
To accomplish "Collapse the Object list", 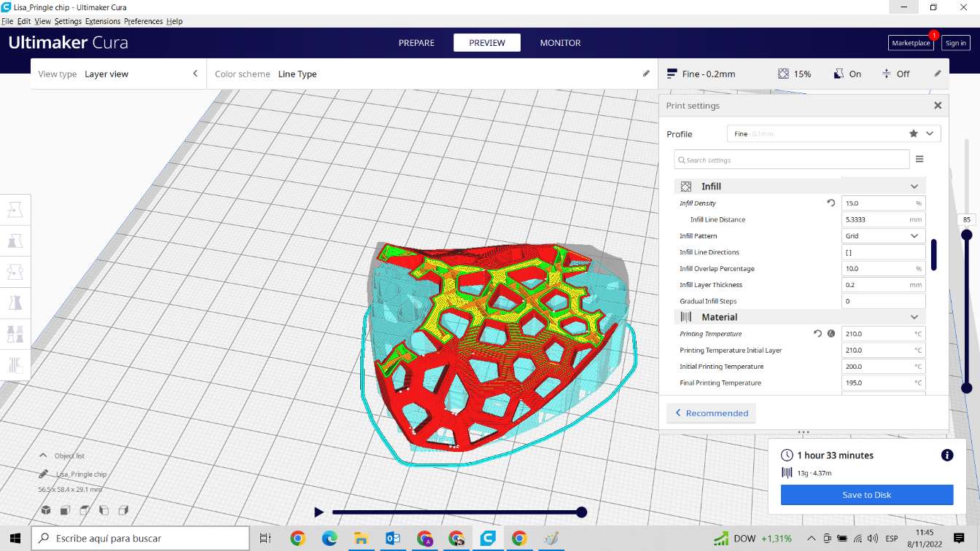I will pos(43,456).
